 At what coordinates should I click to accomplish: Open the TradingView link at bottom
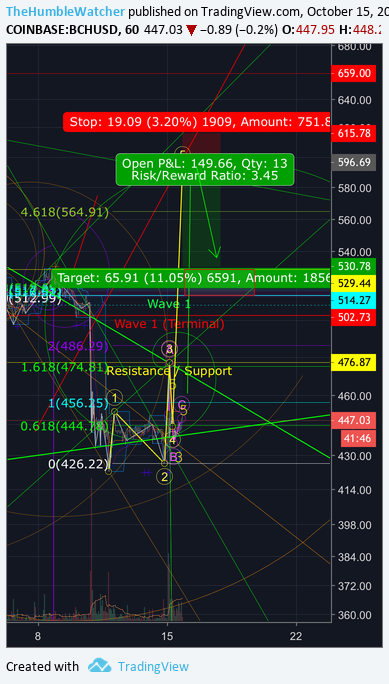tap(153, 667)
